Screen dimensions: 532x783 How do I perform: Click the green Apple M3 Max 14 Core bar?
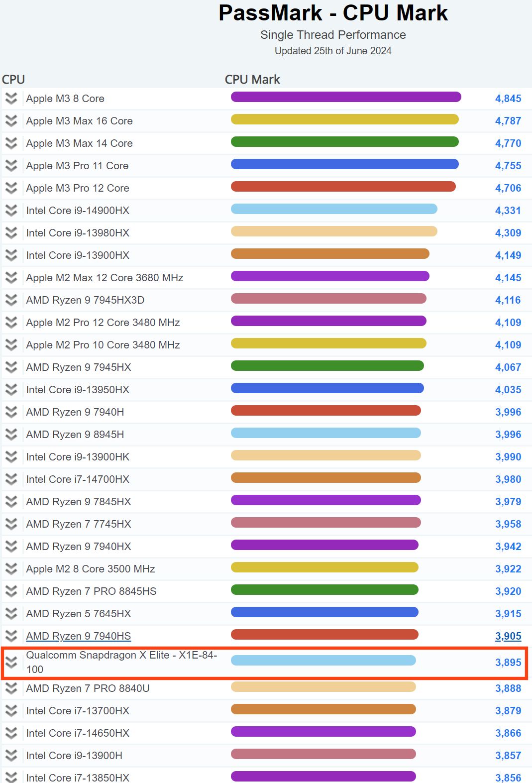click(344, 142)
